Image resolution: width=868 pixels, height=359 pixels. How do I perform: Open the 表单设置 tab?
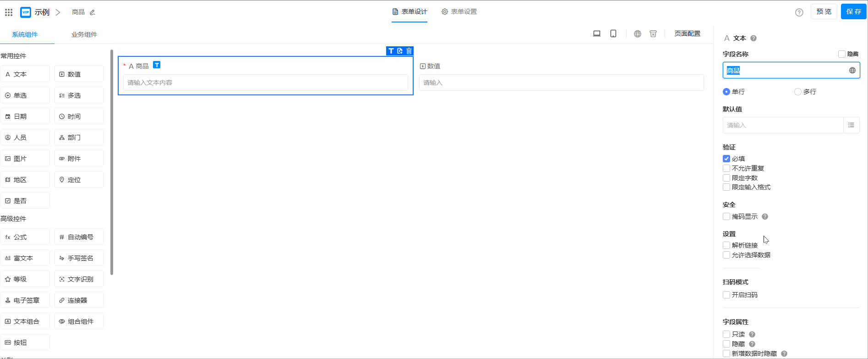point(459,11)
